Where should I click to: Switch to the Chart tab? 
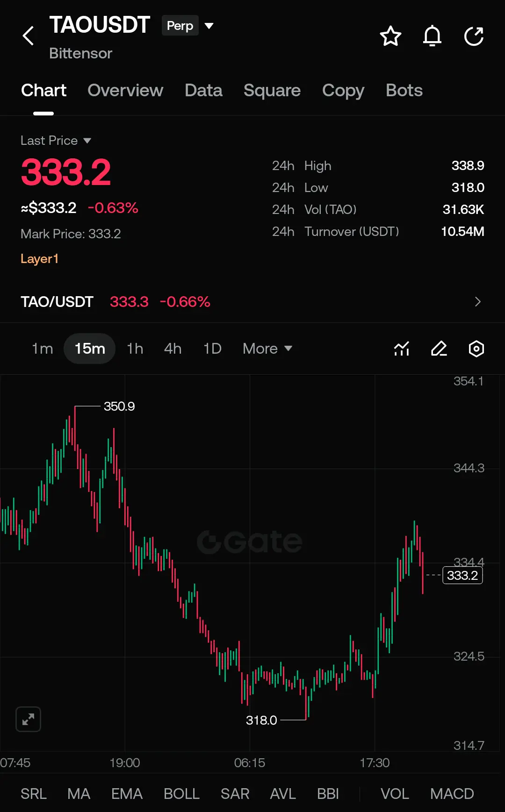pyautogui.click(x=43, y=90)
